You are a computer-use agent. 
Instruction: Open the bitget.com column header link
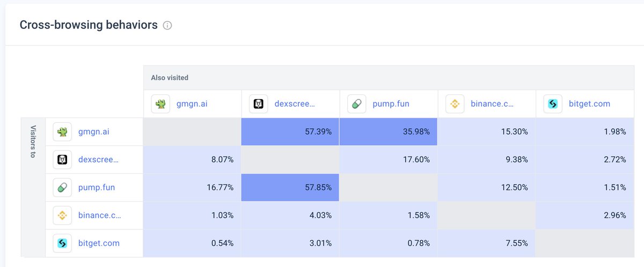pyautogui.click(x=589, y=104)
